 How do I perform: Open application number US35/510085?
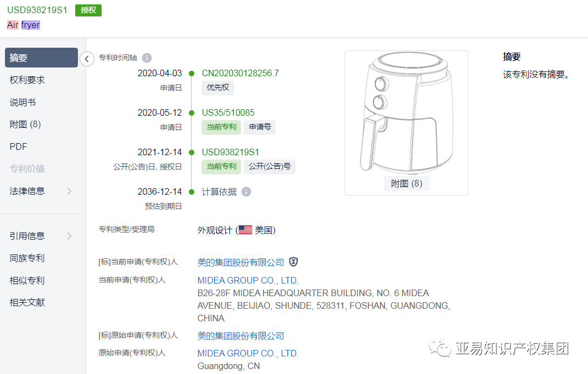pyautogui.click(x=228, y=112)
